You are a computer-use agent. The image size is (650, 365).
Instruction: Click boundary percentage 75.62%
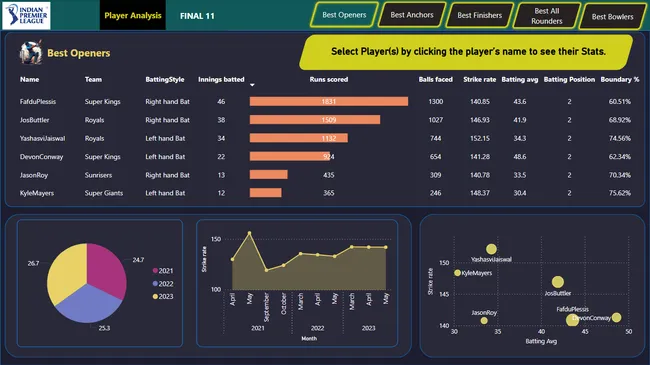620,193
